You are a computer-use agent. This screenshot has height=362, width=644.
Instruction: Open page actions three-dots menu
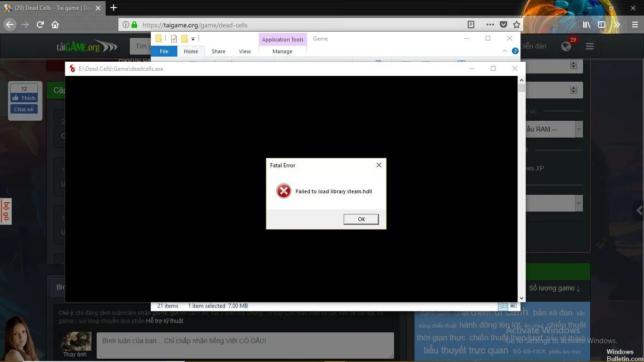click(490, 25)
